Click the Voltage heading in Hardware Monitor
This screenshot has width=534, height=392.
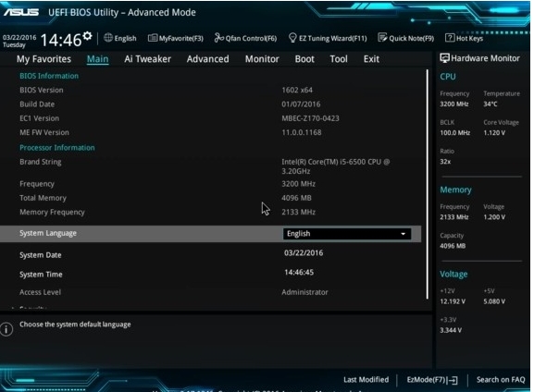(x=453, y=275)
